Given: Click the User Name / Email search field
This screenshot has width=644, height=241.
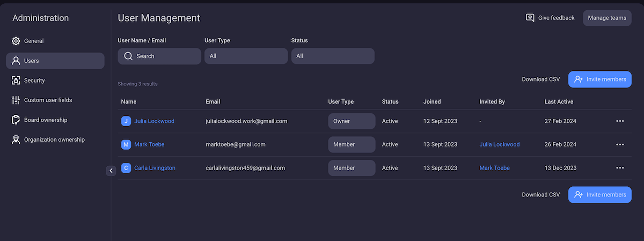Looking at the screenshot, I should 159,56.
